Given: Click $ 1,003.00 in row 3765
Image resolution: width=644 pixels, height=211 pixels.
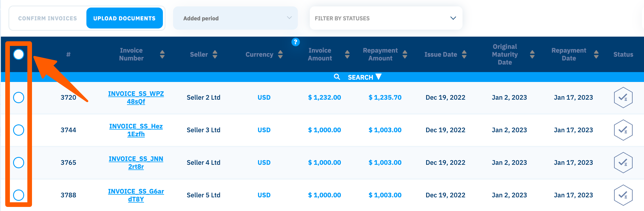Looking at the screenshot, I should 385,162.
